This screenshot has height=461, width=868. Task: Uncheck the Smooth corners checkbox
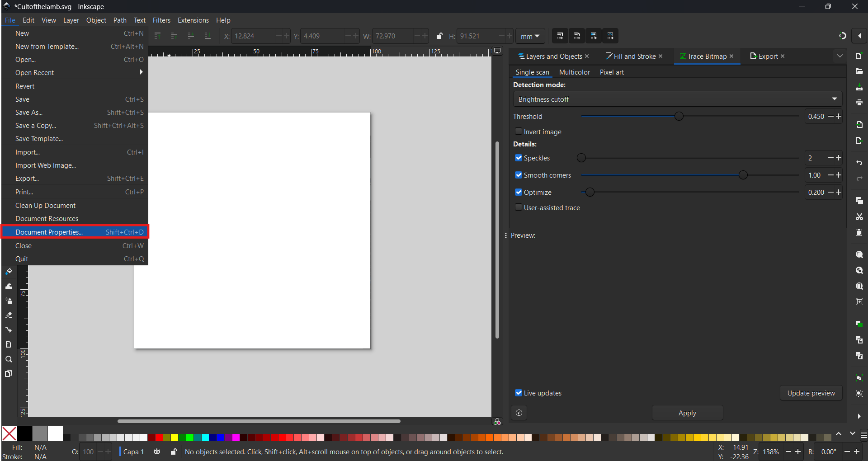[x=519, y=175]
